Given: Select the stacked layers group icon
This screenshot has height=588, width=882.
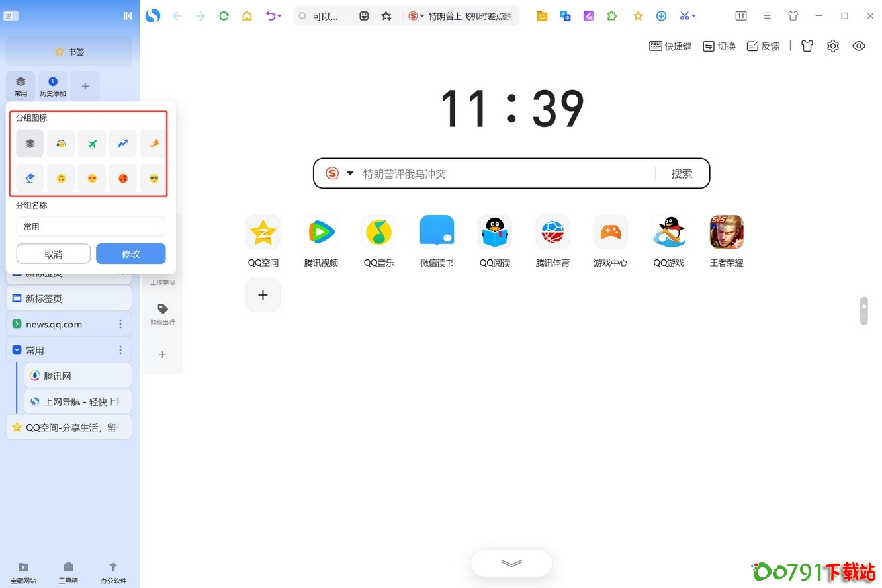Looking at the screenshot, I should coord(30,143).
